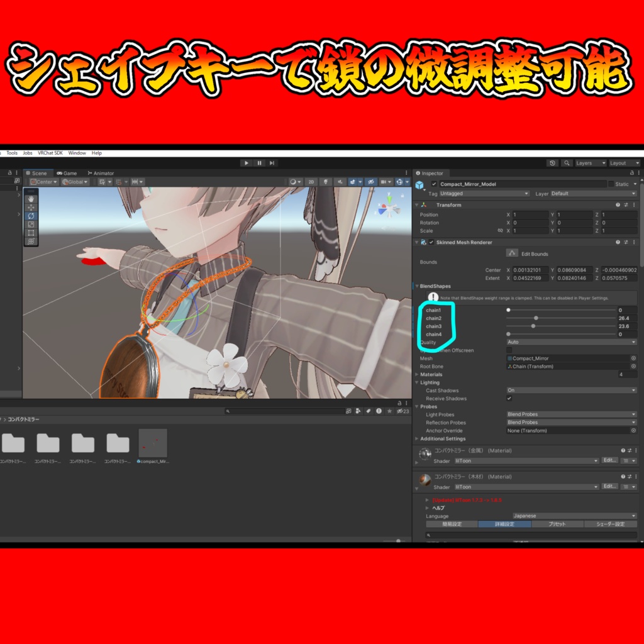This screenshot has height=644, width=644.
Task: Toggle the Inspector lock icon
Action: click(631, 173)
